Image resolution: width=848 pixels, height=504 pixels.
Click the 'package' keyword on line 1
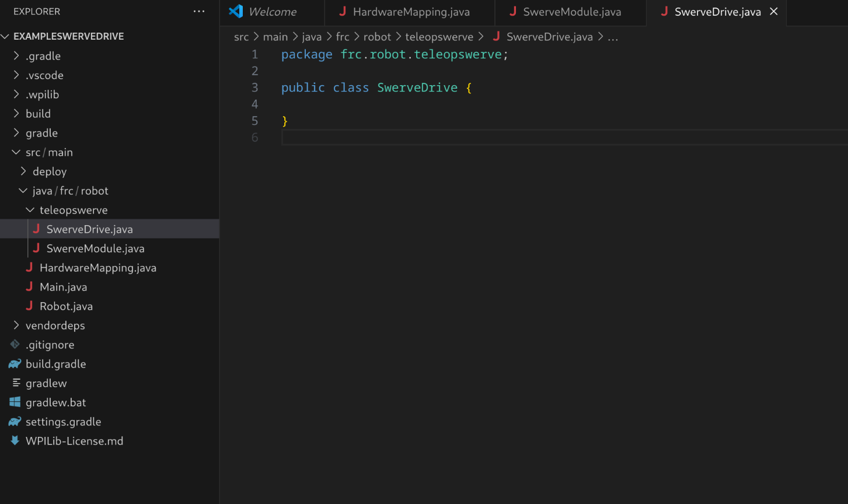[307, 55]
